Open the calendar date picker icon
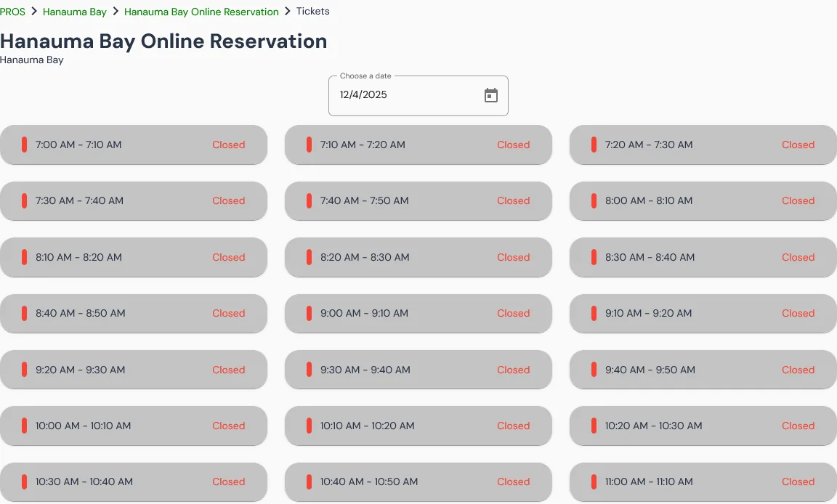The image size is (837, 504). click(490, 95)
